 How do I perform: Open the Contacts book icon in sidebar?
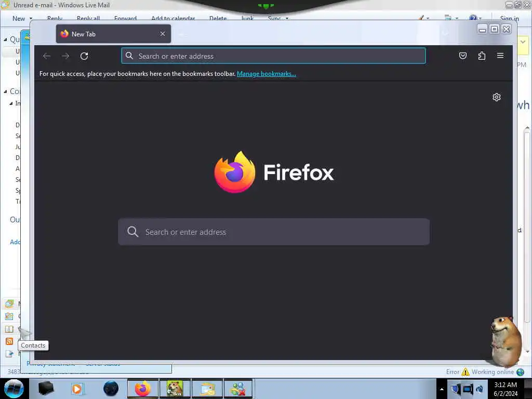[9, 329]
